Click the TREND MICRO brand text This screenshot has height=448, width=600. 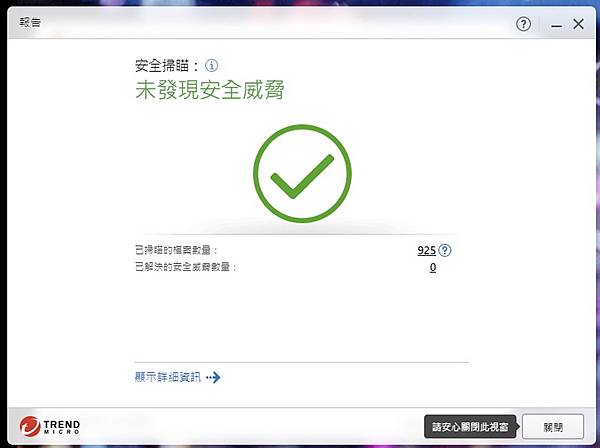click(x=62, y=427)
